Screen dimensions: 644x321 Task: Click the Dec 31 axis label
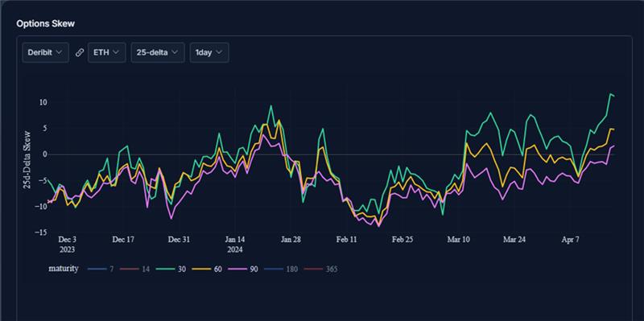point(179,240)
